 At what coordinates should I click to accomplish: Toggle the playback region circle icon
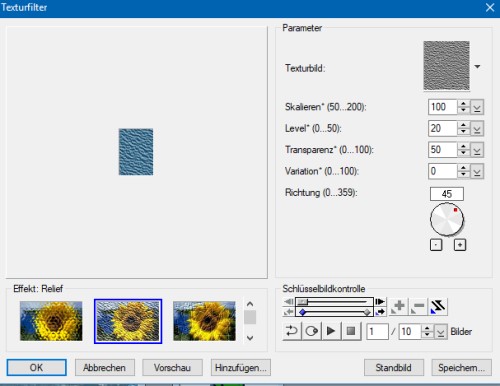[x=311, y=331]
